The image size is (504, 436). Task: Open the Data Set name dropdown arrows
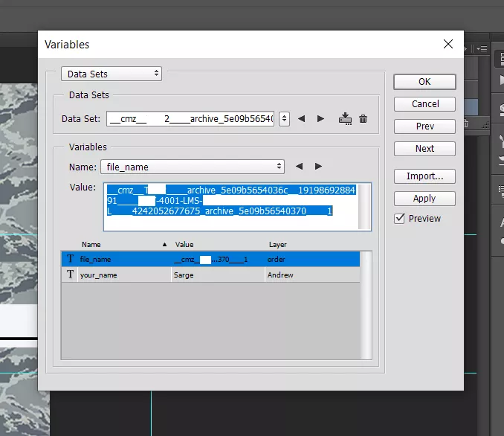pyautogui.click(x=284, y=119)
